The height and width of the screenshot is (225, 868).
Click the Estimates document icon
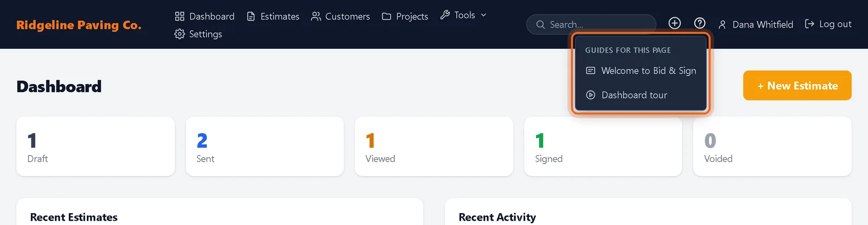(251, 16)
